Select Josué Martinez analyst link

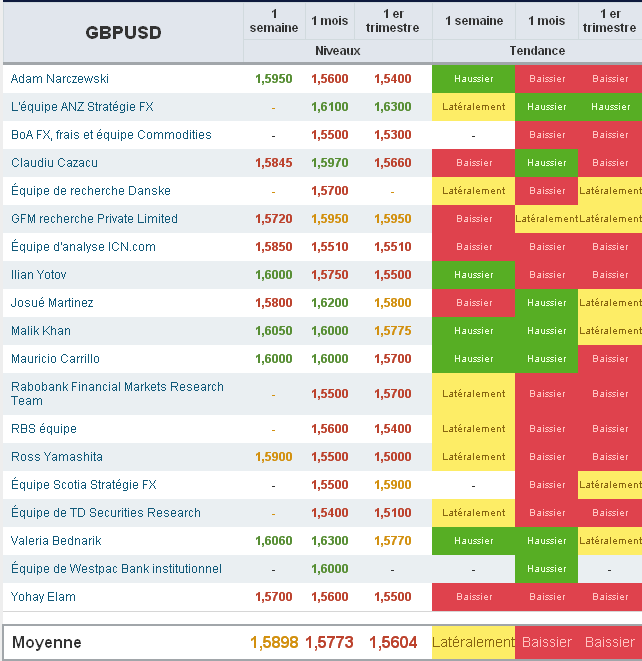click(x=52, y=303)
